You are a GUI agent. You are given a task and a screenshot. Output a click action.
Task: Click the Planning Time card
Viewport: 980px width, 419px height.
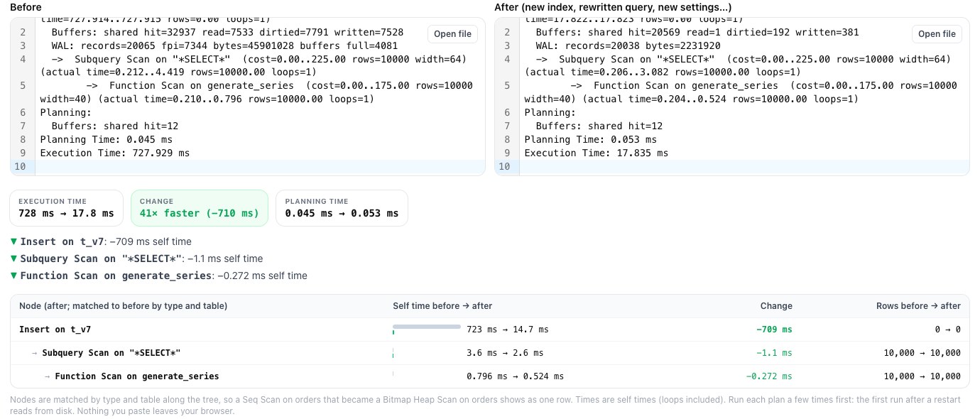tap(342, 207)
